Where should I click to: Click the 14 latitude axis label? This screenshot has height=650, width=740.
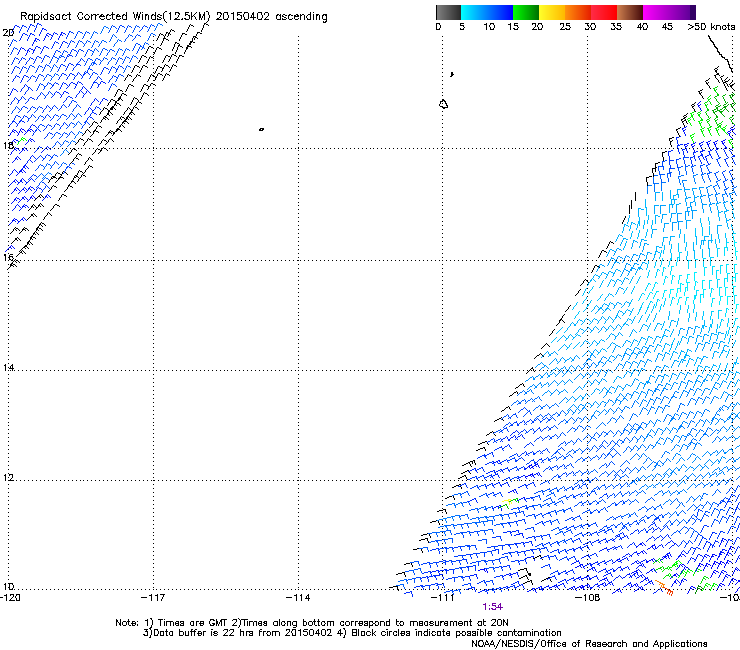(8, 367)
